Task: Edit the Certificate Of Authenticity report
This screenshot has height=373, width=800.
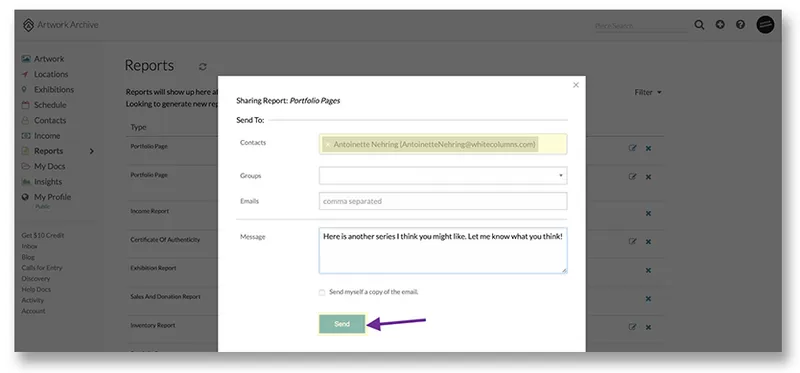Action: 633,241
